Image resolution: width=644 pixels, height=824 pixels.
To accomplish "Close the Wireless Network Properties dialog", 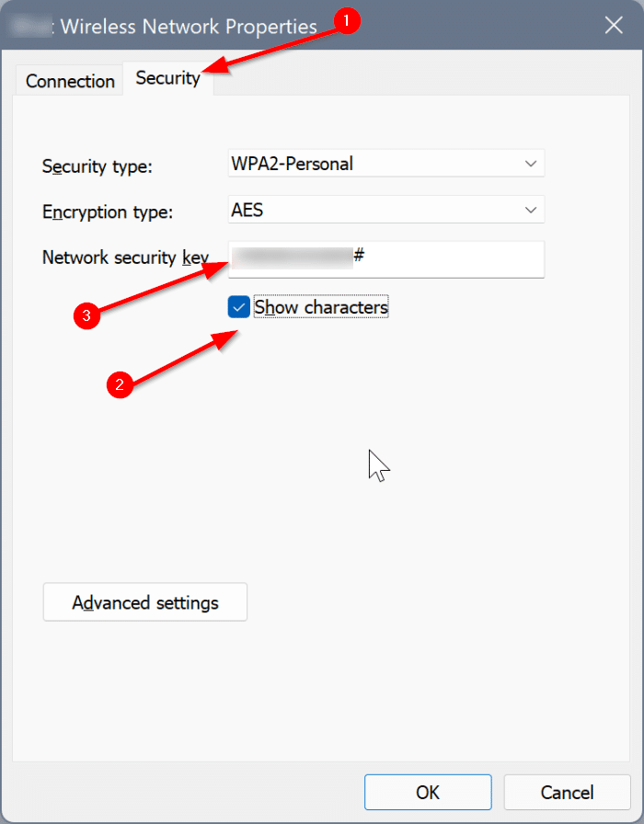I will point(614,25).
